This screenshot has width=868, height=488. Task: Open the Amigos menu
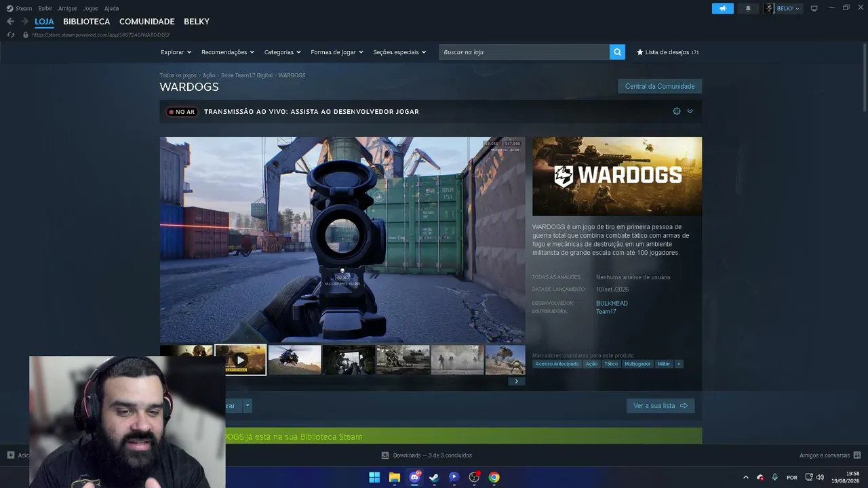(x=68, y=8)
